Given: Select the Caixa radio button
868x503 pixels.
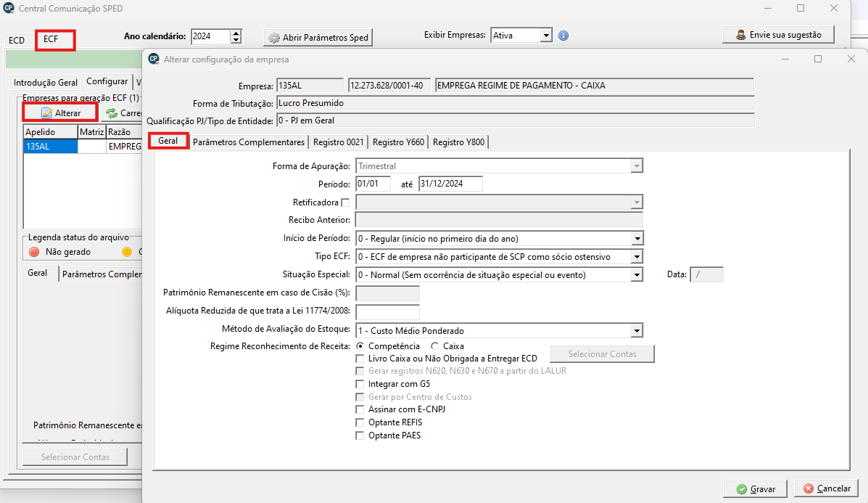Looking at the screenshot, I should (x=434, y=346).
